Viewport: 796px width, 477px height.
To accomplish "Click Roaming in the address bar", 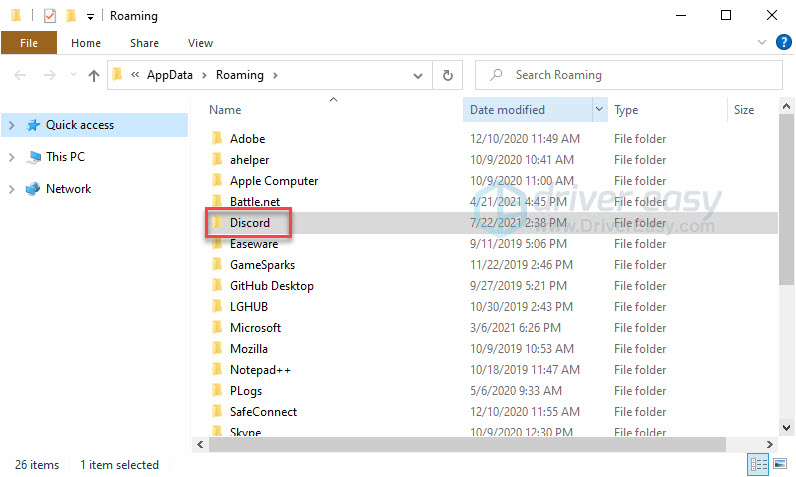I will pos(240,75).
